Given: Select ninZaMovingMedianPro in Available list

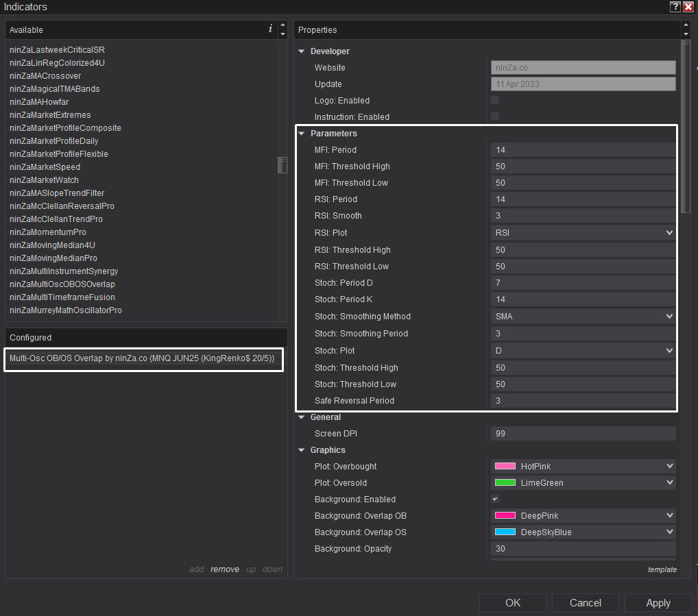Looking at the screenshot, I should [53, 258].
